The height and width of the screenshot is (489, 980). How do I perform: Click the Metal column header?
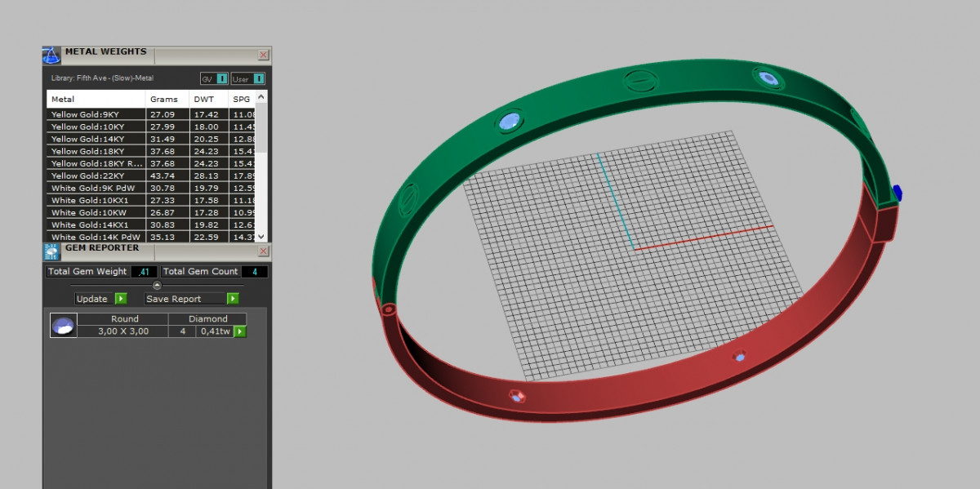click(x=96, y=99)
